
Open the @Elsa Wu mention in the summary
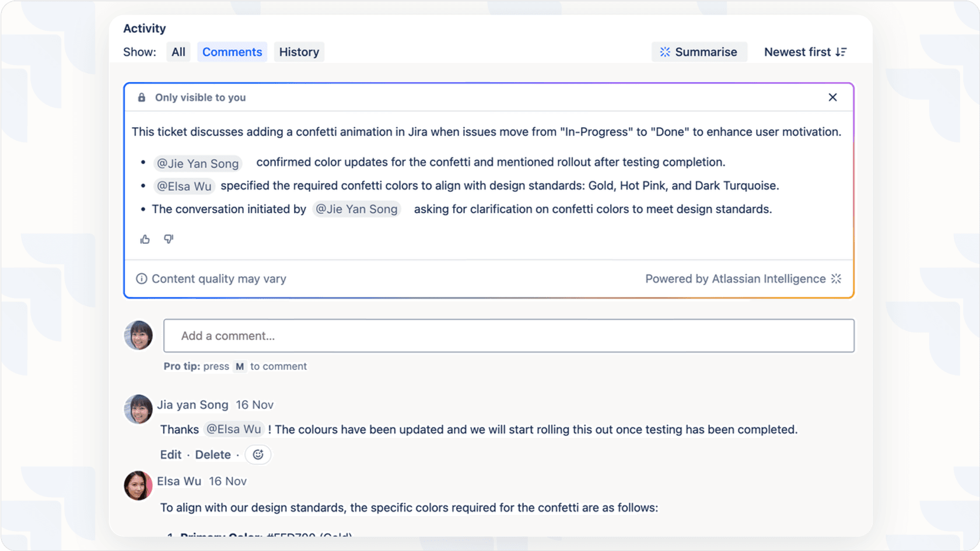[x=184, y=185]
